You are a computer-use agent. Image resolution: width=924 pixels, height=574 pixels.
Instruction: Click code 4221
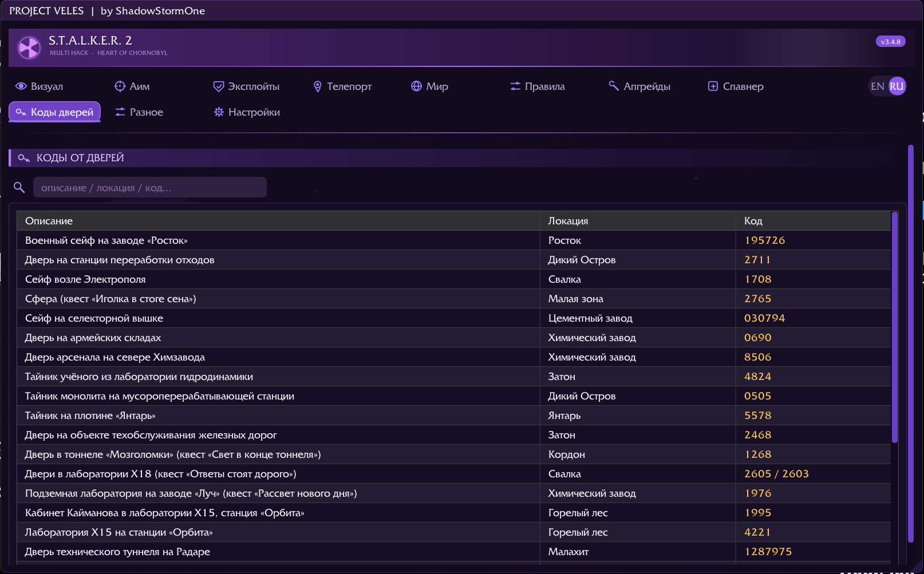click(x=757, y=532)
